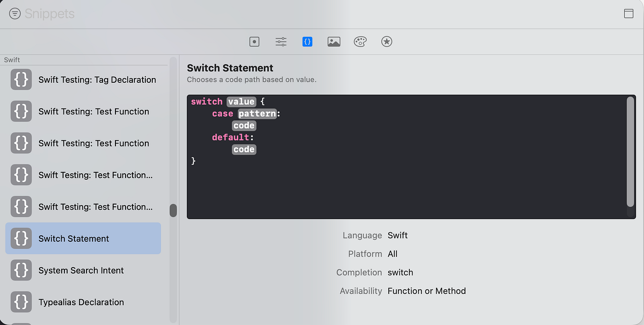Click the case keyword in code preview
This screenshot has height=325, width=644.
pos(223,114)
